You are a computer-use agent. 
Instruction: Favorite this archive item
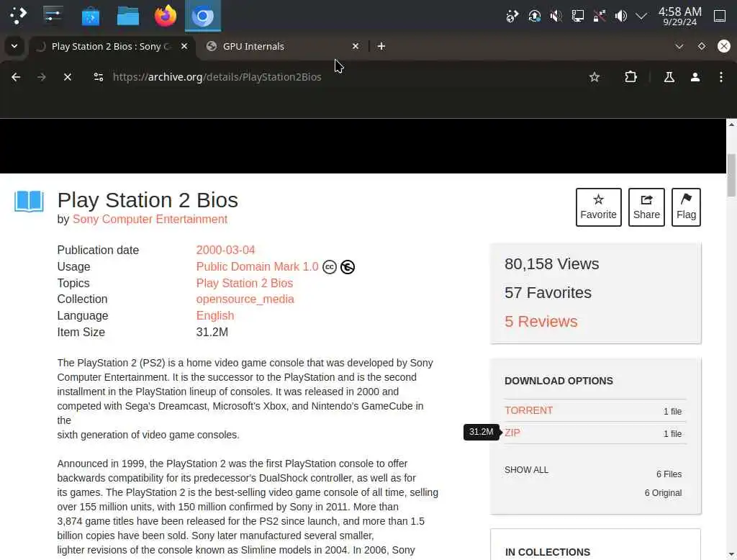(x=598, y=207)
